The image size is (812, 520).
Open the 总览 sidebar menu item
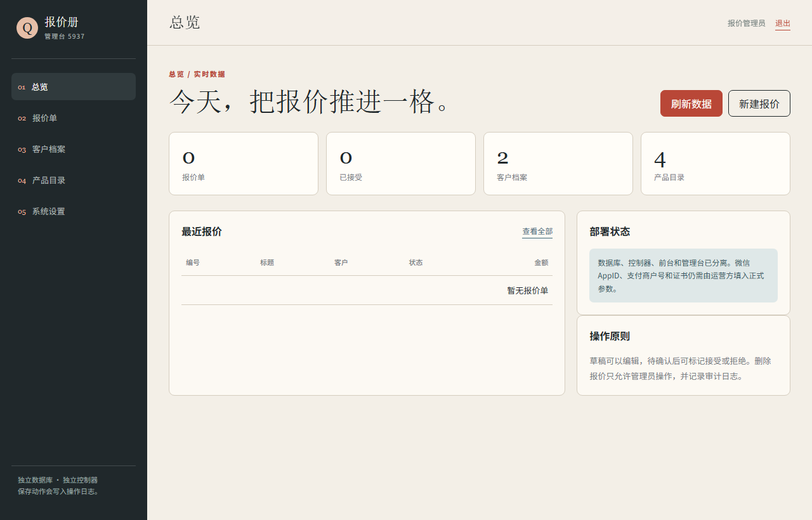click(74, 87)
